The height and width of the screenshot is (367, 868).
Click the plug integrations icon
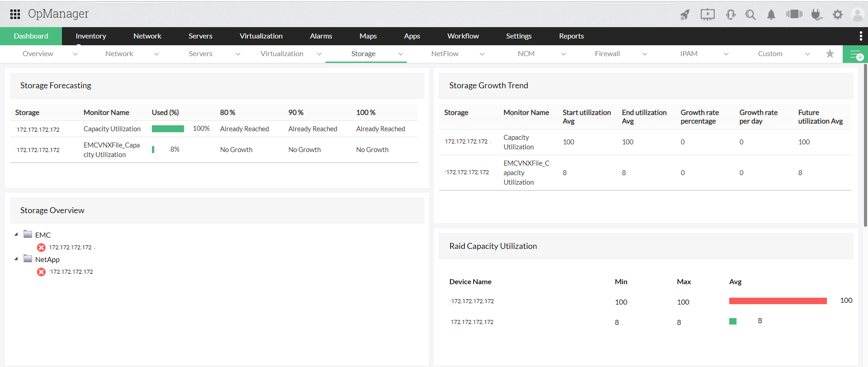click(x=816, y=15)
